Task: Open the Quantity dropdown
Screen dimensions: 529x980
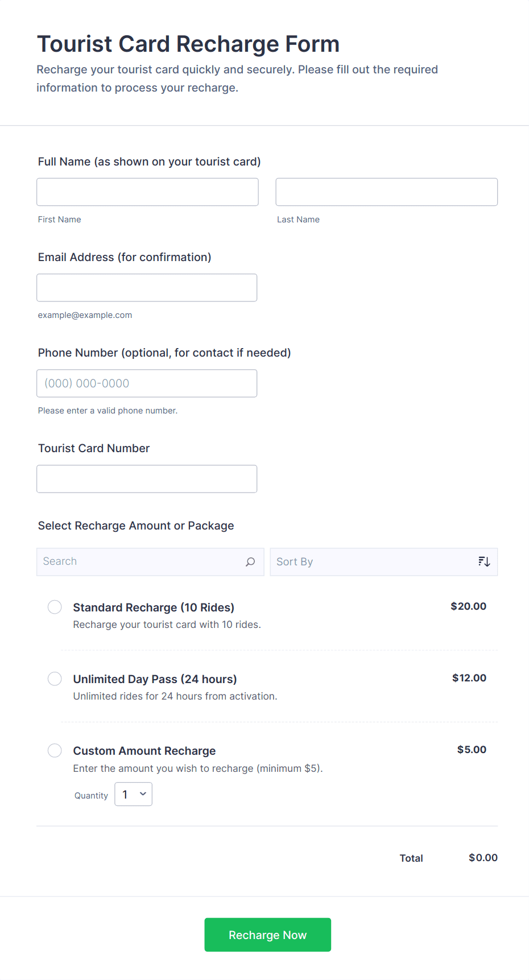Action: [134, 794]
